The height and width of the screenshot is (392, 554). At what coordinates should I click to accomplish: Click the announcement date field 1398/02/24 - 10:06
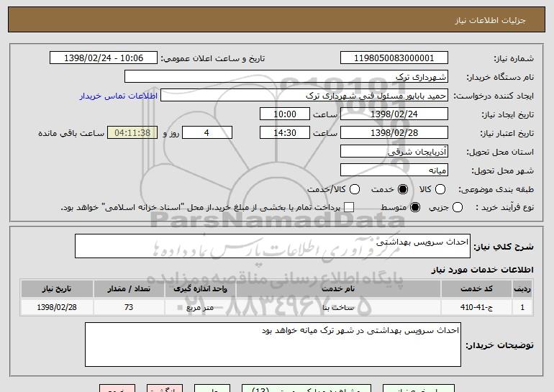(x=104, y=58)
